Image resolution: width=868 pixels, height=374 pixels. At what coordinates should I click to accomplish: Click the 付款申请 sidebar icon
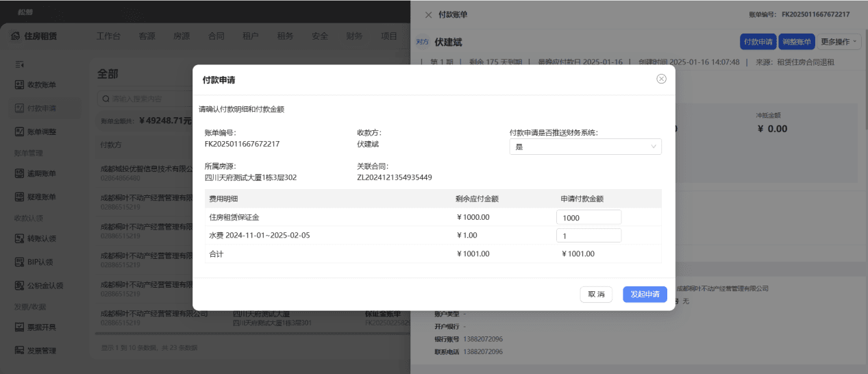pos(20,108)
